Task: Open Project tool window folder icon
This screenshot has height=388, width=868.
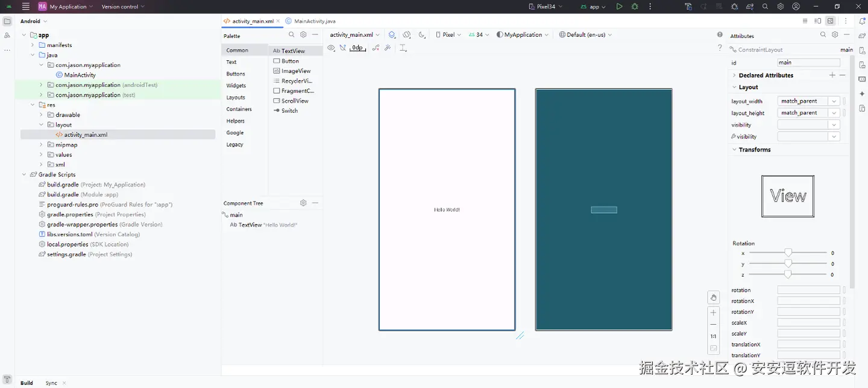Action: (7, 21)
